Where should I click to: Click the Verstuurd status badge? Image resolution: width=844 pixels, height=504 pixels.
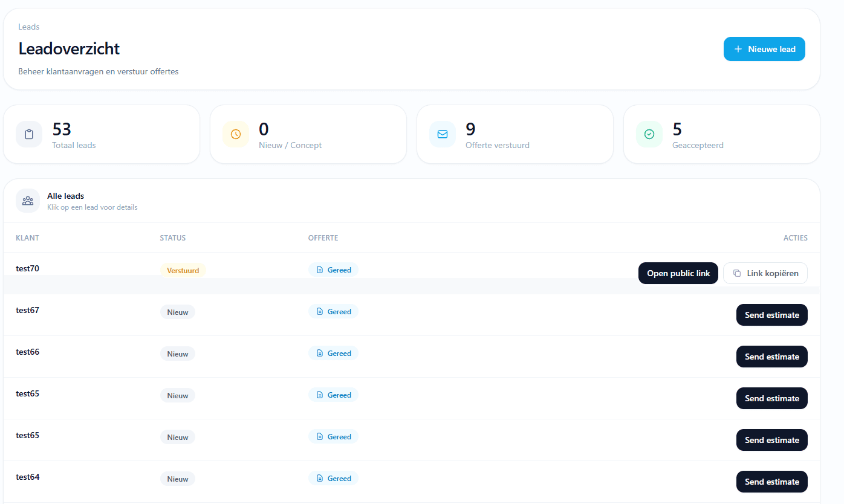183,270
